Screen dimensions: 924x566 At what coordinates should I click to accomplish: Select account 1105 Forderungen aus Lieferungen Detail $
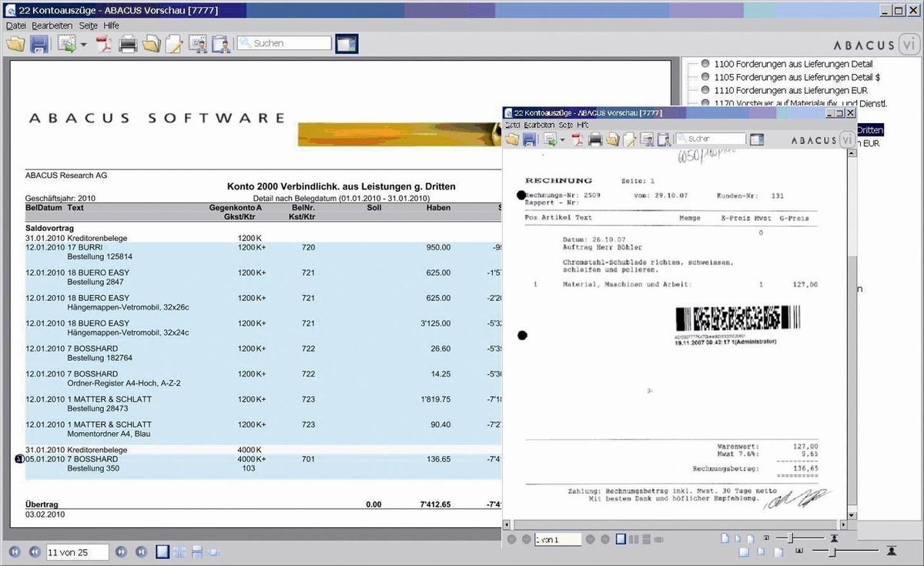coord(797,77)
